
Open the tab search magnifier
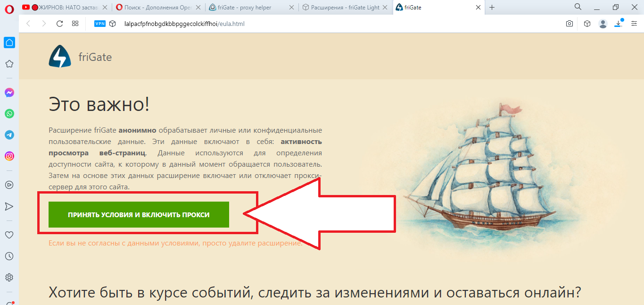tap(578, 7)
